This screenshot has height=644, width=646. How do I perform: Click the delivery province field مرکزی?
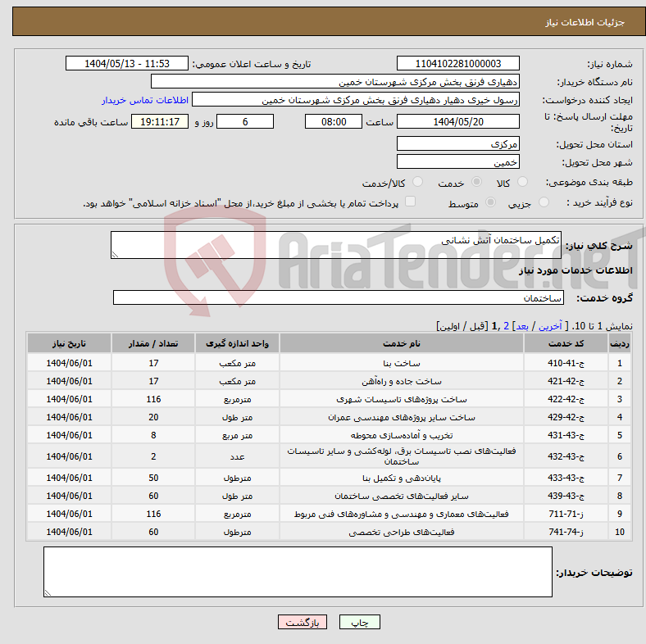click(457, 143)
